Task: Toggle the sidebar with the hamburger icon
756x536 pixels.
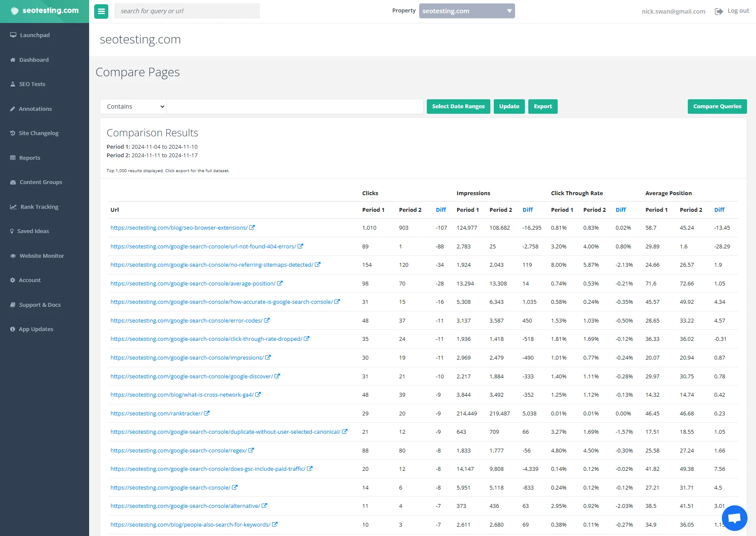Action: tap(101, 11)
